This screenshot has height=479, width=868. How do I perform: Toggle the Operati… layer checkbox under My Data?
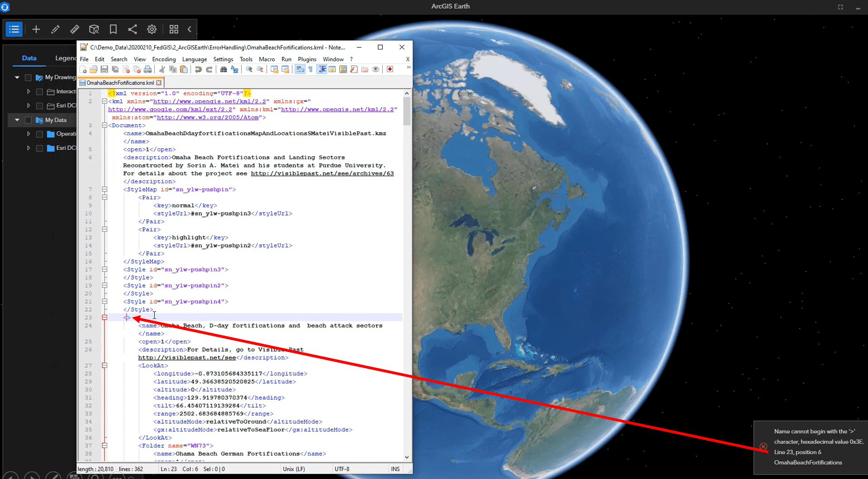click(x=39, y=134)
